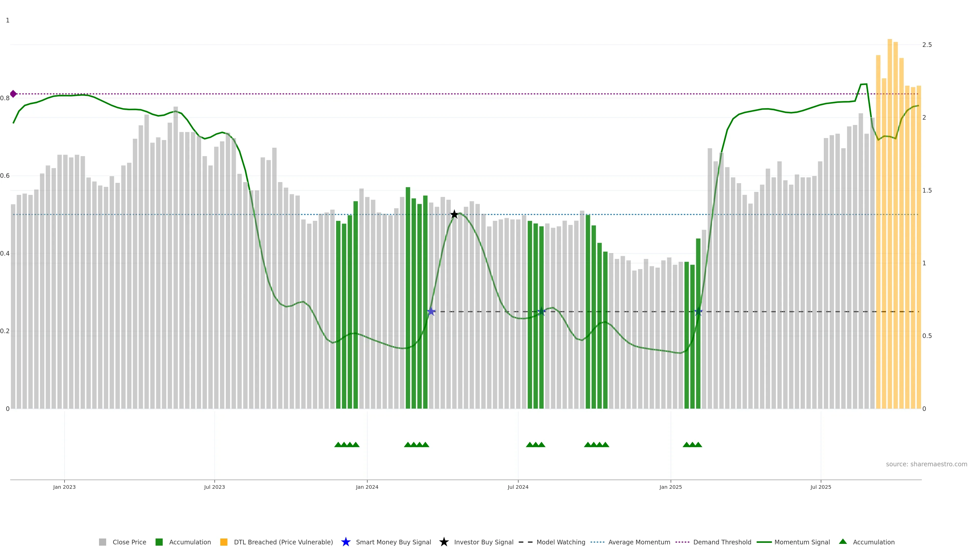
Task: Click the blue star legend icon
Action: pyautogui.click(x=346, y=542)
